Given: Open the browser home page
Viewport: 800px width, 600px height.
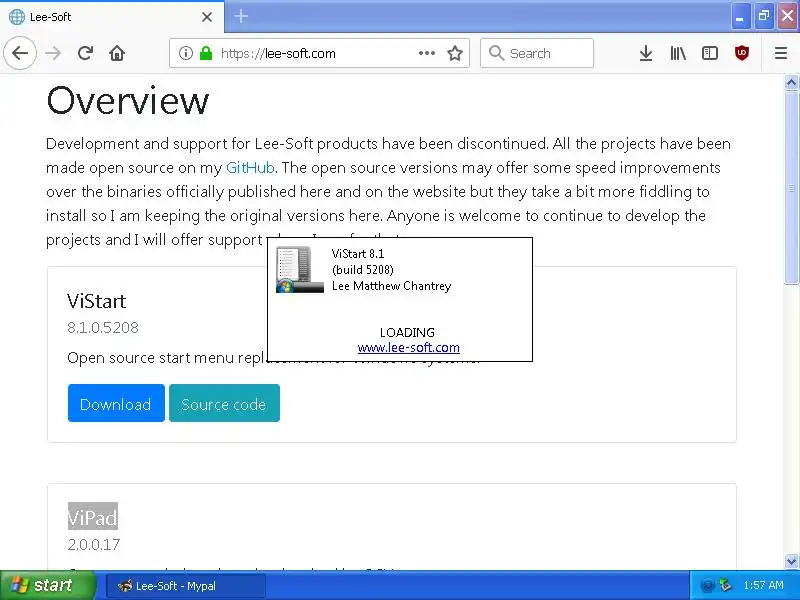Looking at the screenshot, I should (x=117, y=53).
